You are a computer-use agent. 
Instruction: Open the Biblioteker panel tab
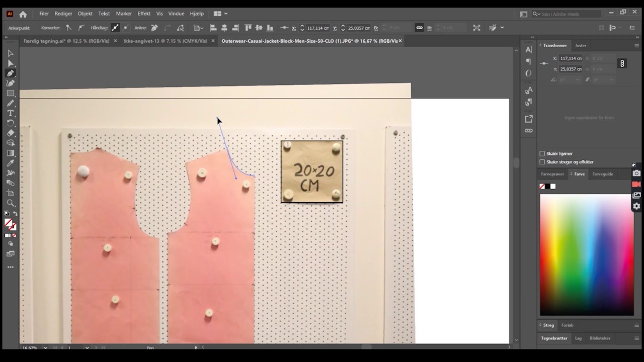600,338
